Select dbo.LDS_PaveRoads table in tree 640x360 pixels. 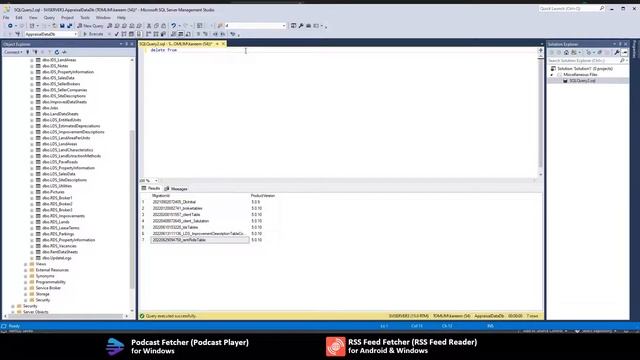[60, 162]
